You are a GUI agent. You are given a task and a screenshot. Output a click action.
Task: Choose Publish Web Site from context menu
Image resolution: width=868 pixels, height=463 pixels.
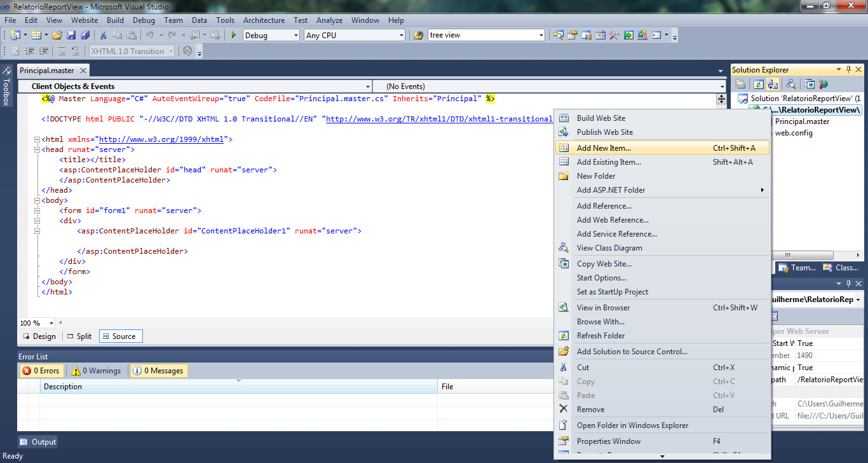[661, 132]
